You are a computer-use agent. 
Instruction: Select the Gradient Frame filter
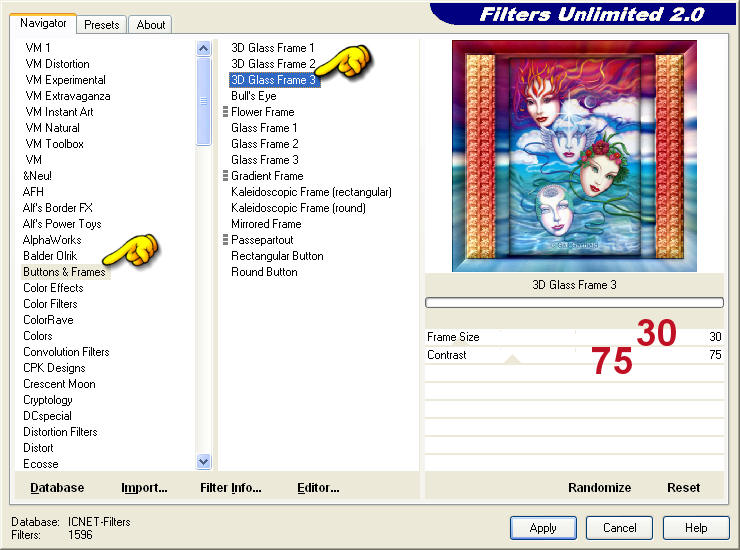coord(267,176)
